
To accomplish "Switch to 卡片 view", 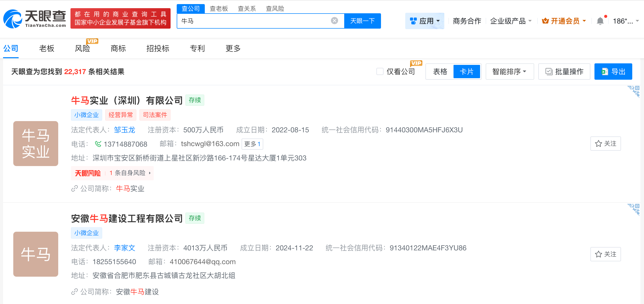I will pos(467,72).
